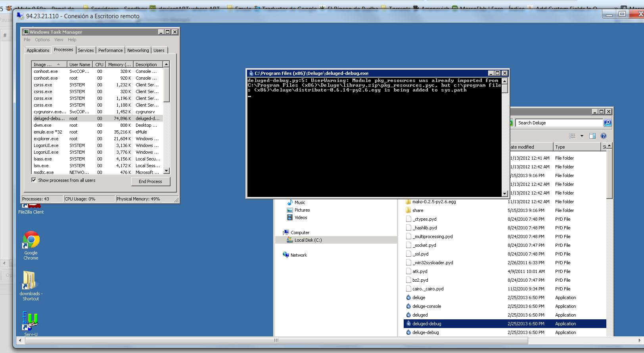Sort by CPU column header
This screenshot has width=644, height=353.
click(x=99, y=65)
